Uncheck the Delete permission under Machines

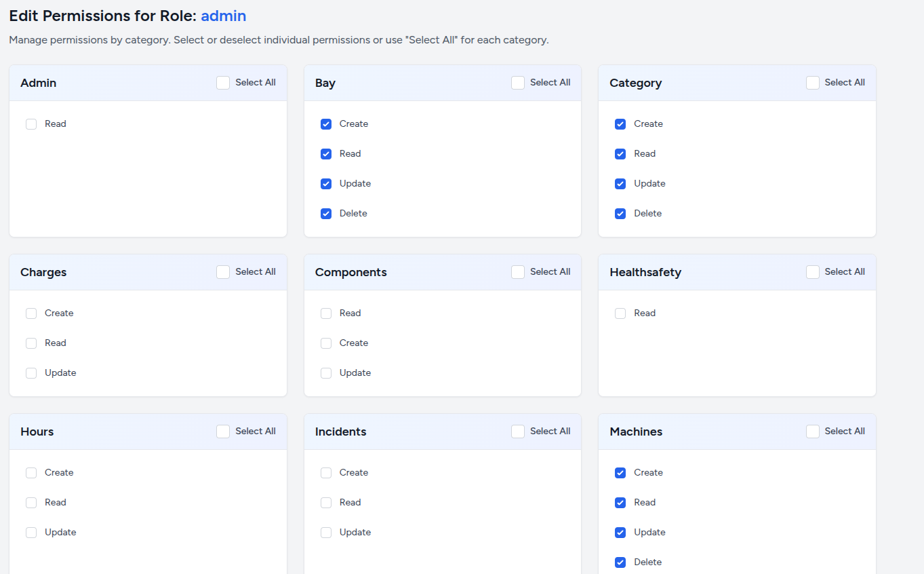point(620,562)
